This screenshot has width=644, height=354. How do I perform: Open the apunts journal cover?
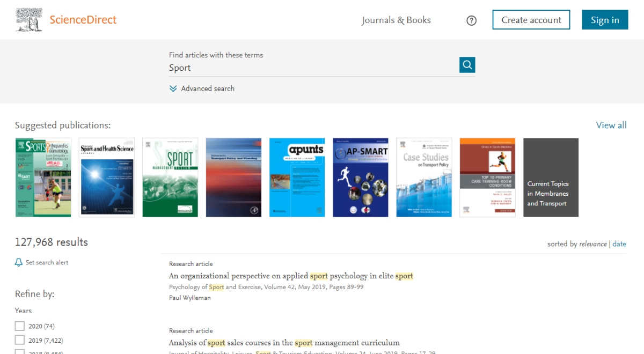pyautogui.click(x=297, y=178)
